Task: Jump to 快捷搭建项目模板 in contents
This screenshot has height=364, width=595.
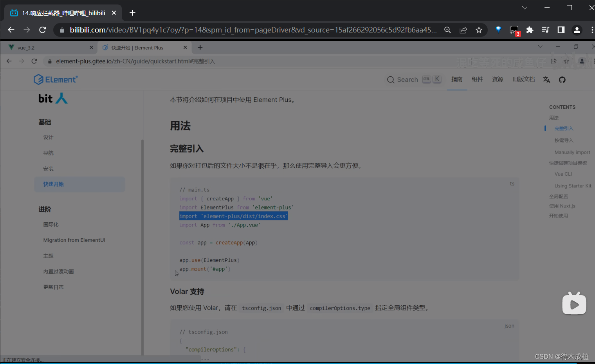Action: [568, 163]
